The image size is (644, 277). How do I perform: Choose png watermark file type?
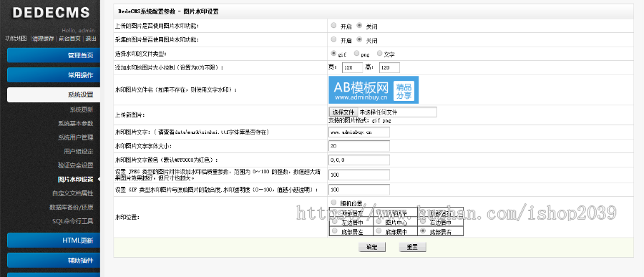356,53
